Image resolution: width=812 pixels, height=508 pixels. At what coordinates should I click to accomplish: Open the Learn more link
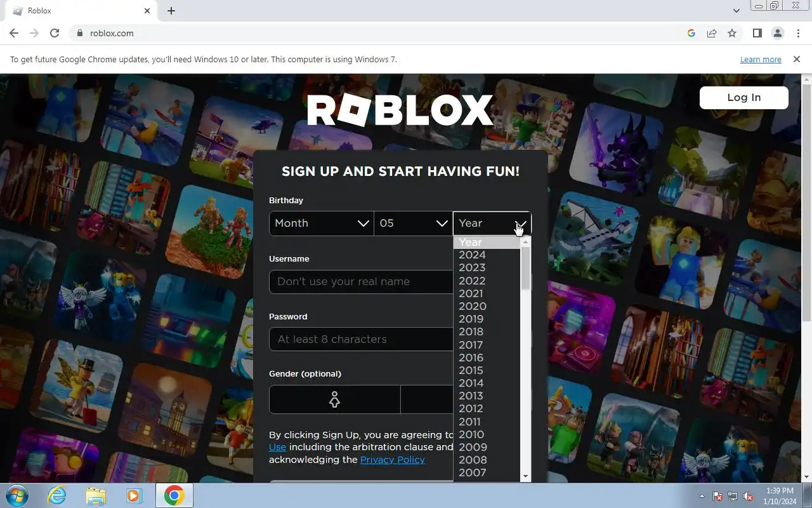point(761,59)
